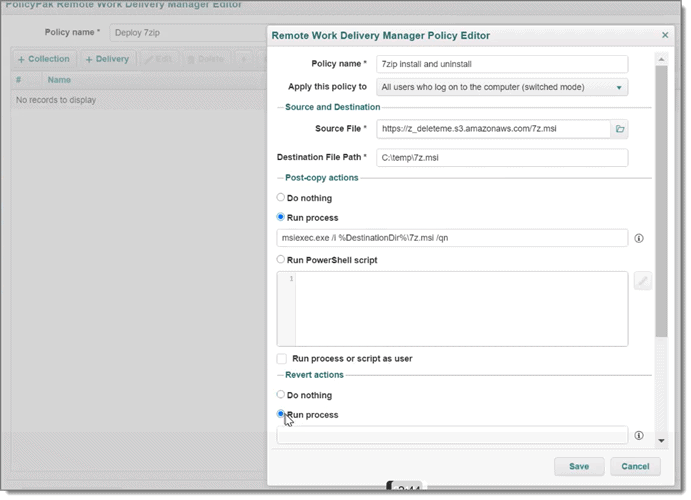
Task: Edit Destination File Path field
Action: click(x=502, y=158)
